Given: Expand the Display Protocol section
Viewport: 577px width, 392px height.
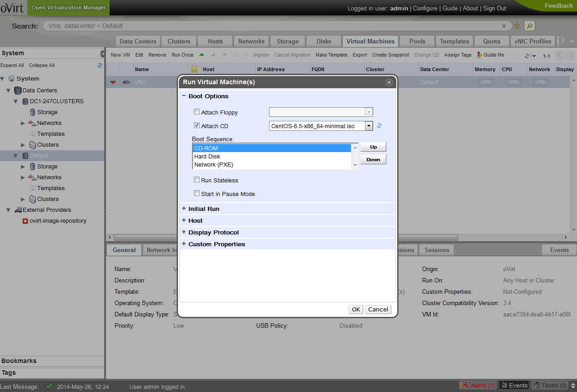Looking at the screenshot, I should [213, 232].
